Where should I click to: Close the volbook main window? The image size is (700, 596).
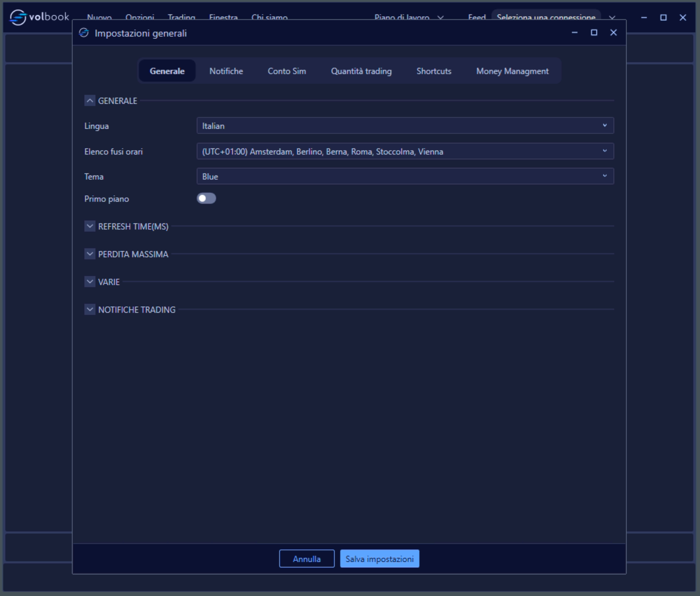[683, 18]
